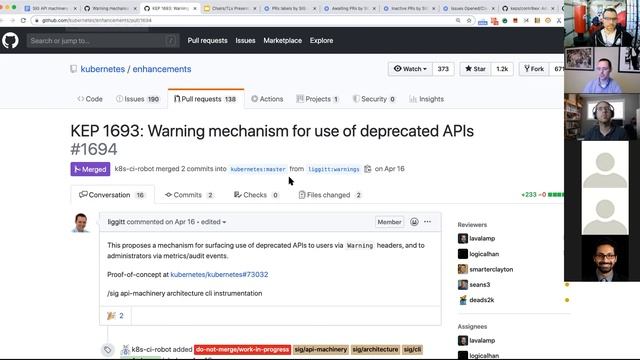Image resolution: width=640 pixels, height=360 pixels.
Task: Star the repository
Action: coord(476,69)
